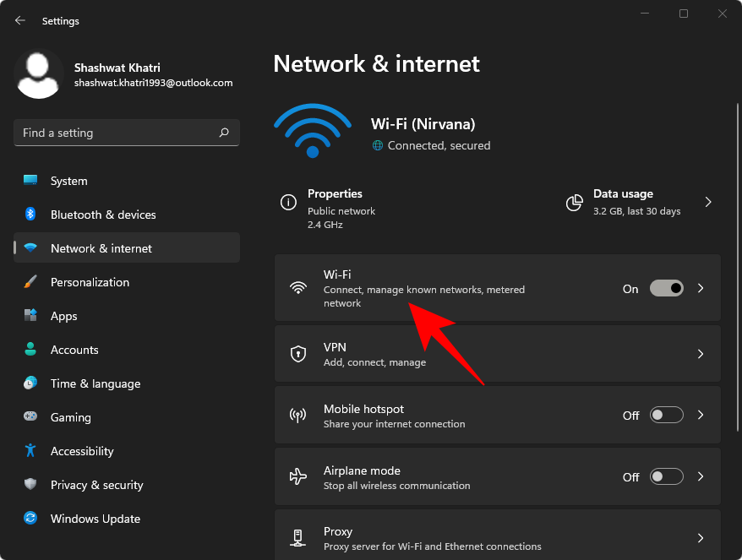The width and height of the screenshot is (742, 560).
Task: Click the Data usage icon
Action: click(575, 202)
